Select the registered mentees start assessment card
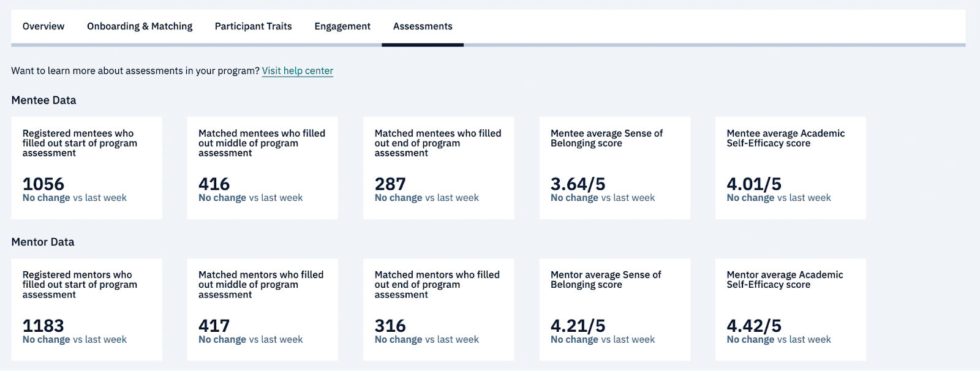The width and height of the screenshot is (980, 371). pyautogui.click(x=86, y=168)
